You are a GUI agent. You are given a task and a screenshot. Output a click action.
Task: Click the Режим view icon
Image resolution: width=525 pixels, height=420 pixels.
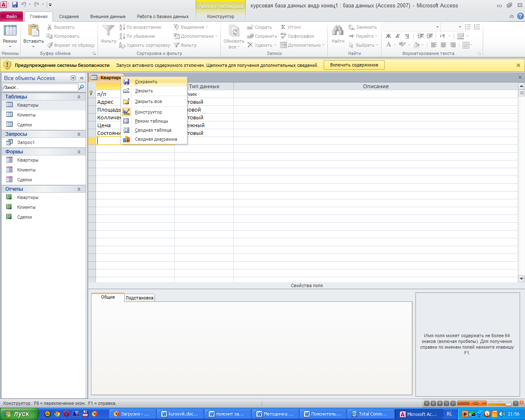coord(10,30)
